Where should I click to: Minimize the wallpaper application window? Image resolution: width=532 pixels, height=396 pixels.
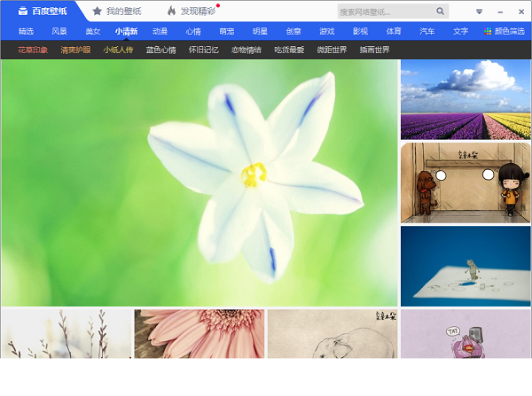(x=499, y=12)
